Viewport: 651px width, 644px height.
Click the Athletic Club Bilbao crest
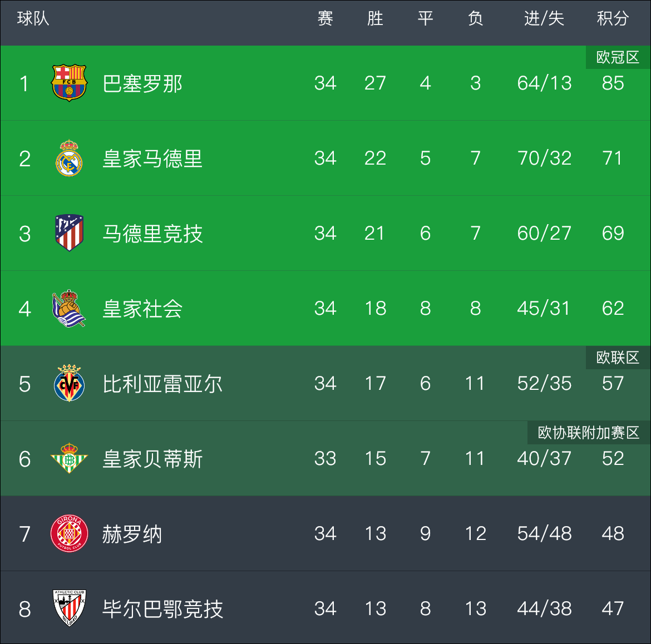pyautogui.click(x=69, y=608)
